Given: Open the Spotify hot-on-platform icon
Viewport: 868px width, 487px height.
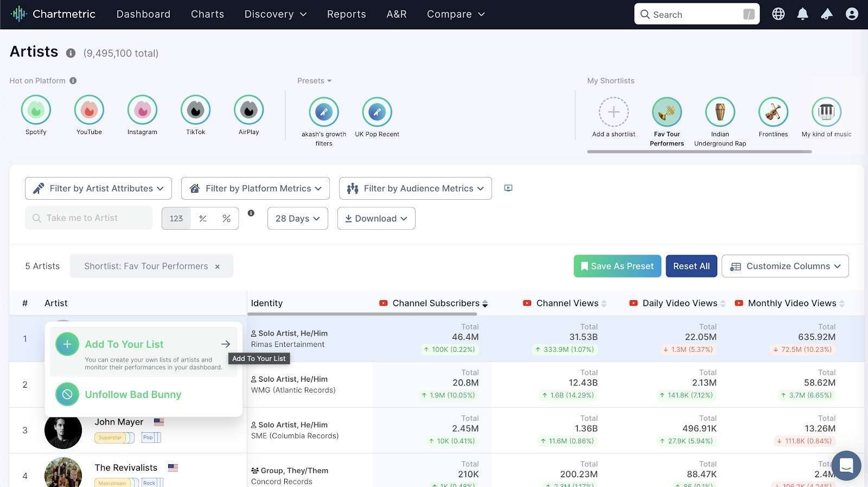Looking at the screenshot, I should (36, 110).
